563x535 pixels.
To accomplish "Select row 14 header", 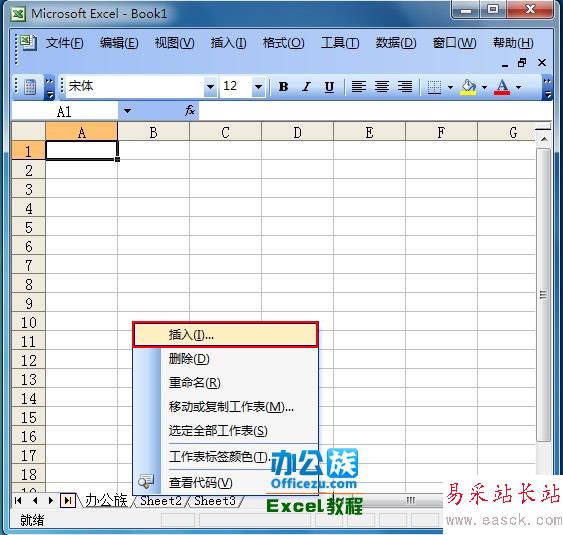I will [29, 398].
